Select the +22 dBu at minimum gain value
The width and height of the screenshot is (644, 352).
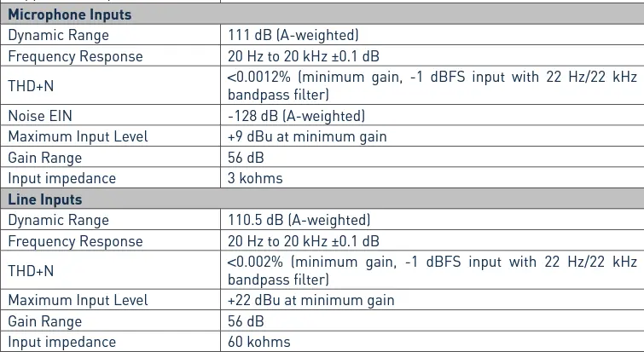tap(310, 300)
